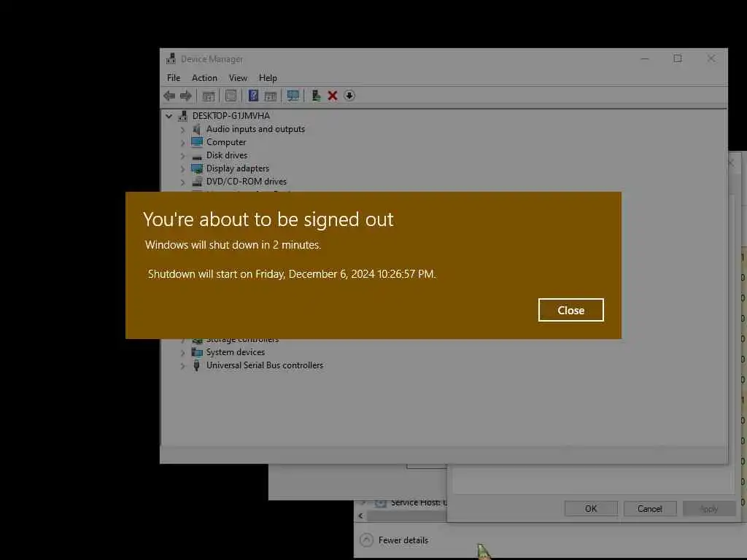Click the Back arrow toolbar icon
Screen dimensions: 747x560
(x=169, y=96)
